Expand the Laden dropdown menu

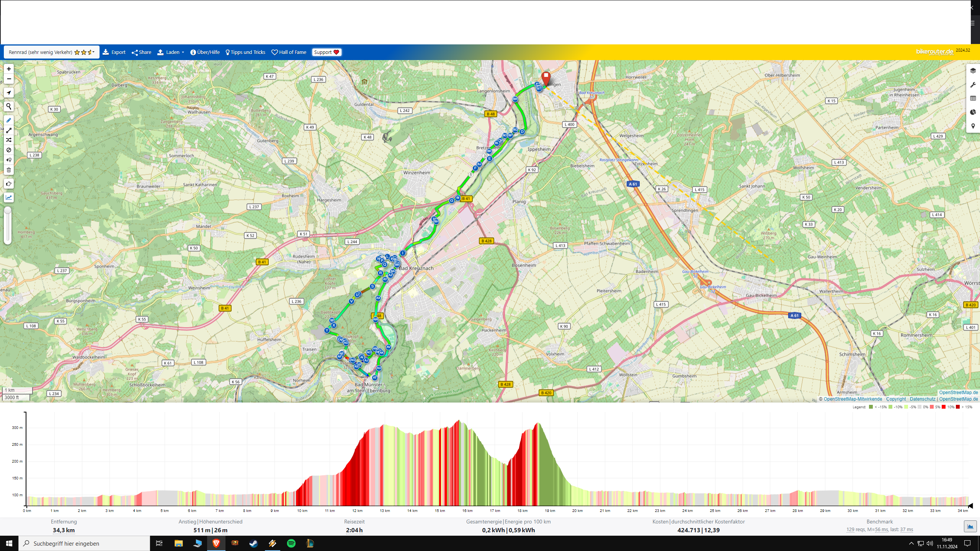(171, 52)
